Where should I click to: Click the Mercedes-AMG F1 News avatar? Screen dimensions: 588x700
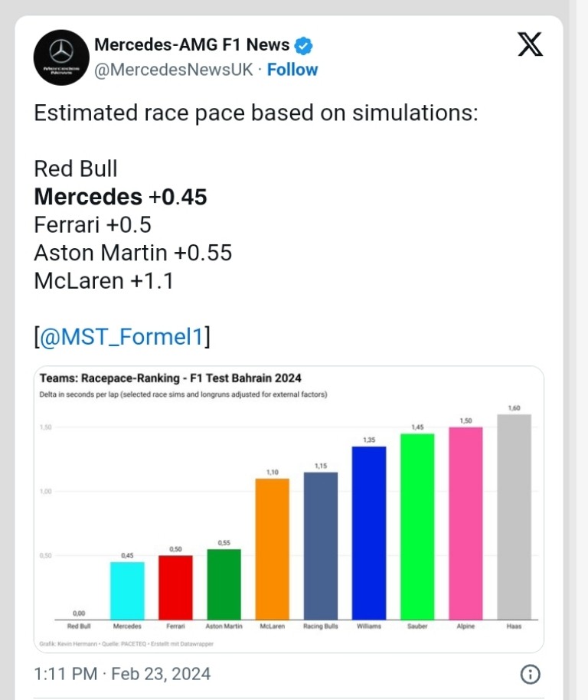point(61,57)
